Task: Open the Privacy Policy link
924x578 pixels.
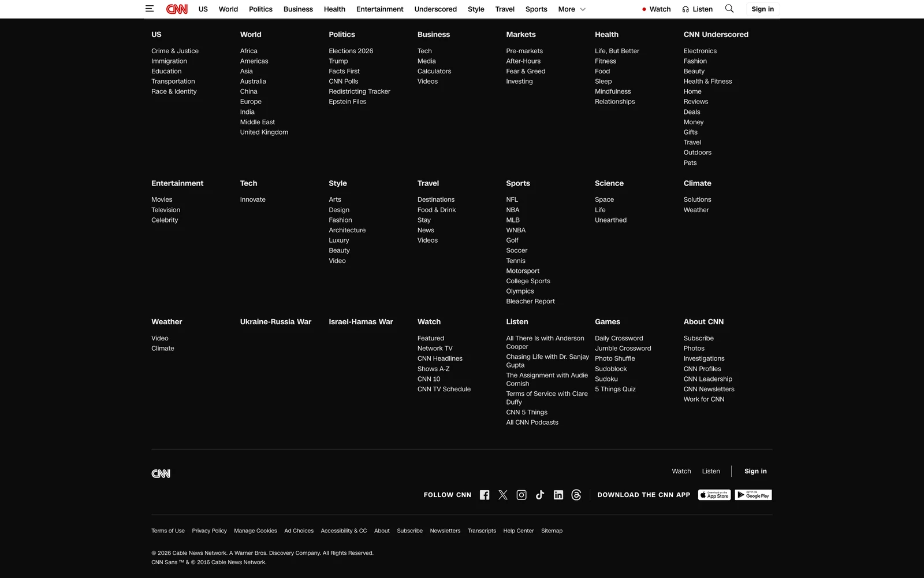Action: click(209, 531)
